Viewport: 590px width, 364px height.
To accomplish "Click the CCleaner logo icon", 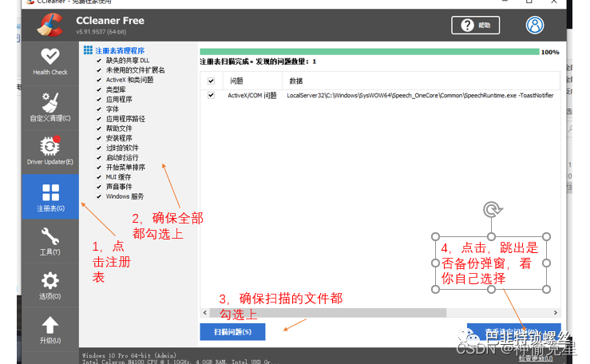I will (50, 25).
